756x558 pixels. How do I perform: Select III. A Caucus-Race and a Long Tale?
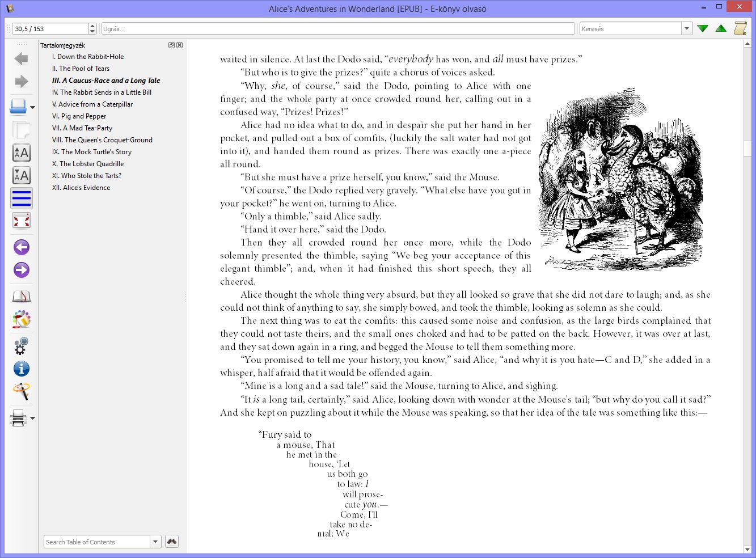106,81
